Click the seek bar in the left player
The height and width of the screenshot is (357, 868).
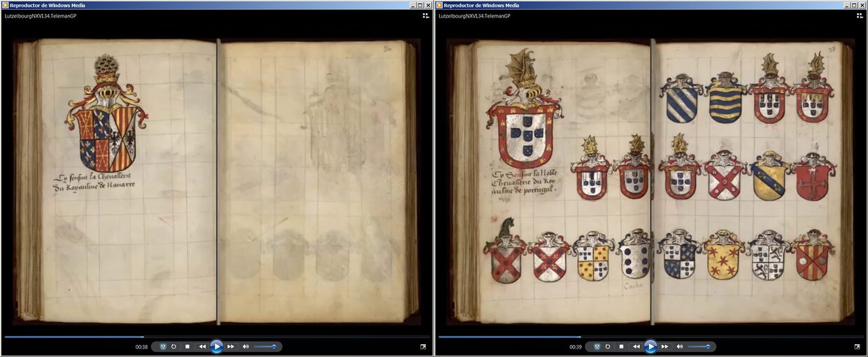coord(217,337)
